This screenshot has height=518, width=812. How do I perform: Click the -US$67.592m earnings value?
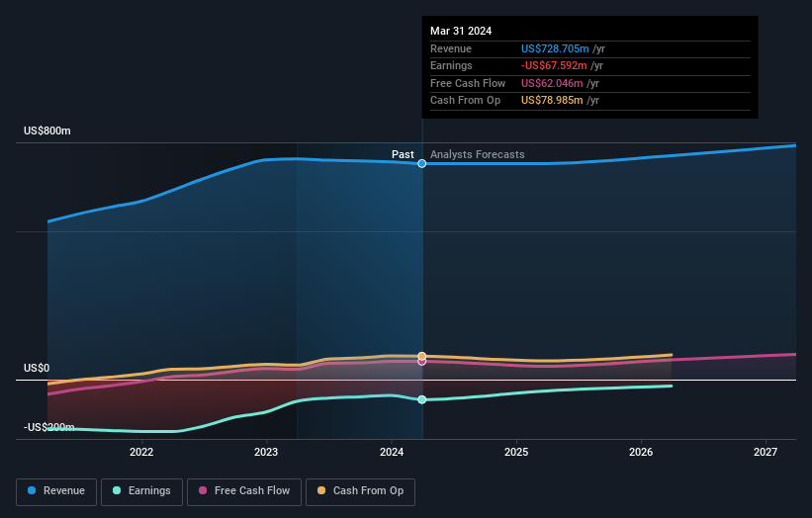pyautogui.click(x=554, y=65)
